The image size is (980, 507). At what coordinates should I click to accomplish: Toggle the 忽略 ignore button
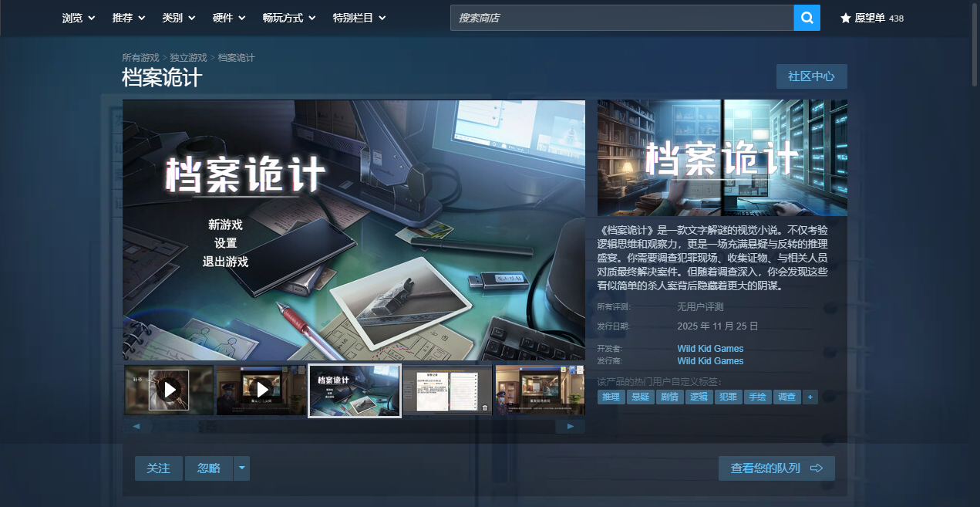pos(209,468)
